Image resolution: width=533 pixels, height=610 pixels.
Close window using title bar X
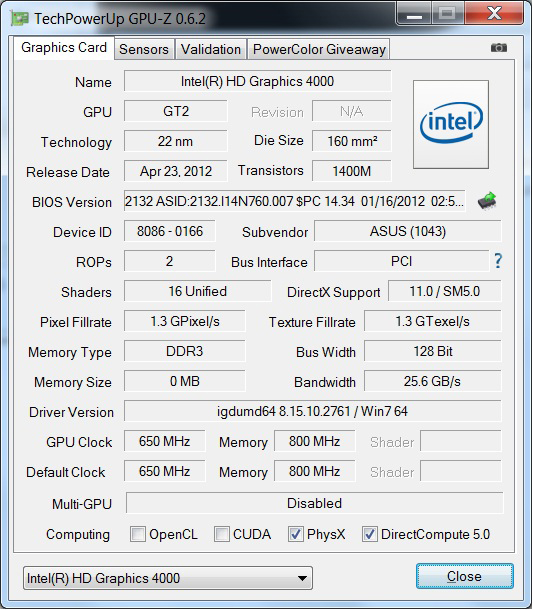point(494,14)
